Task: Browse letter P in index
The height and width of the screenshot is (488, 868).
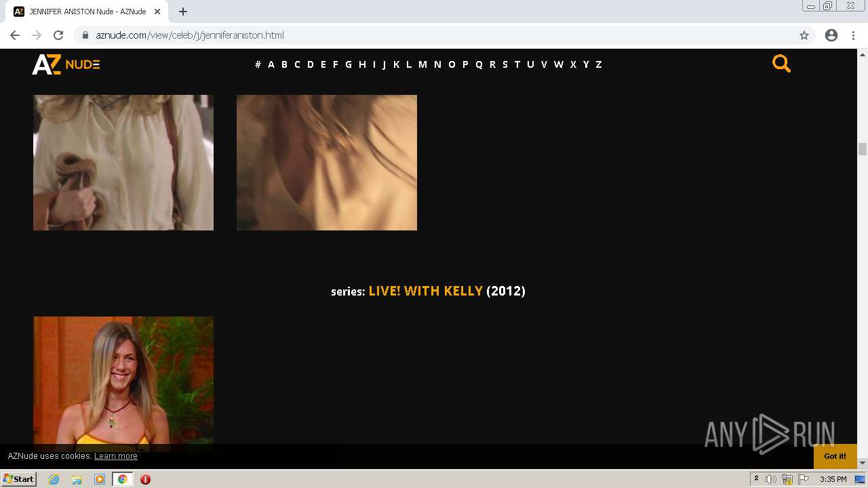Action: 465,64
